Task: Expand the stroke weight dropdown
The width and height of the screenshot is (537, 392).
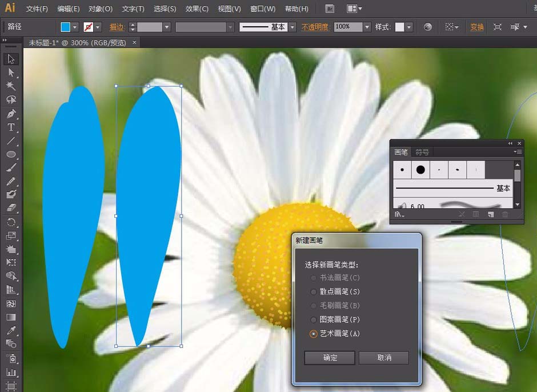Action: [167, 27]
